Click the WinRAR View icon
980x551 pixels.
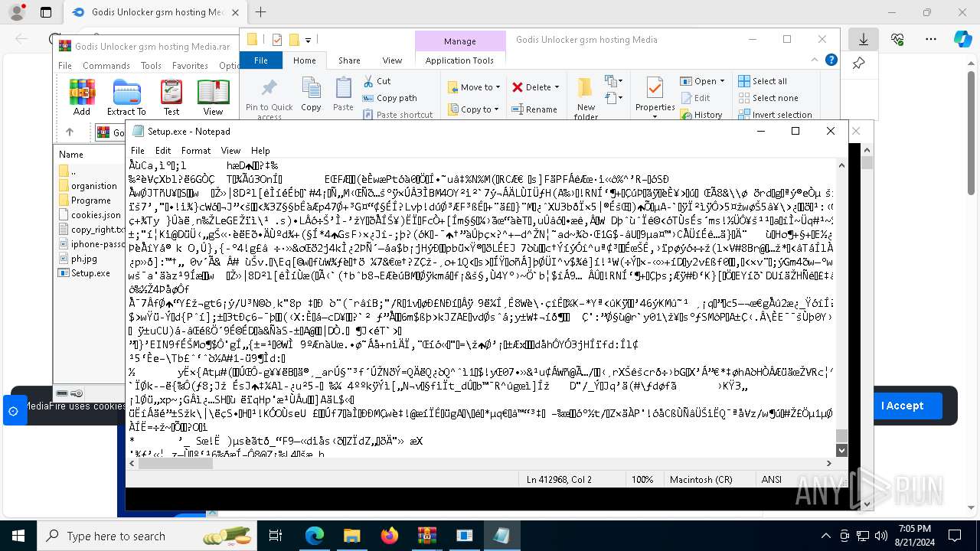click(x=213, y=96)
